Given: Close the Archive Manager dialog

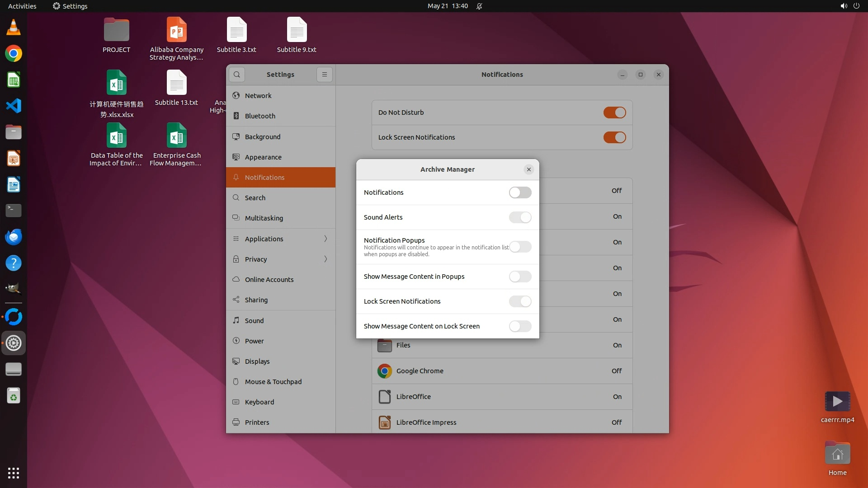Looking at the screenshot, I should tap(528, 169).
